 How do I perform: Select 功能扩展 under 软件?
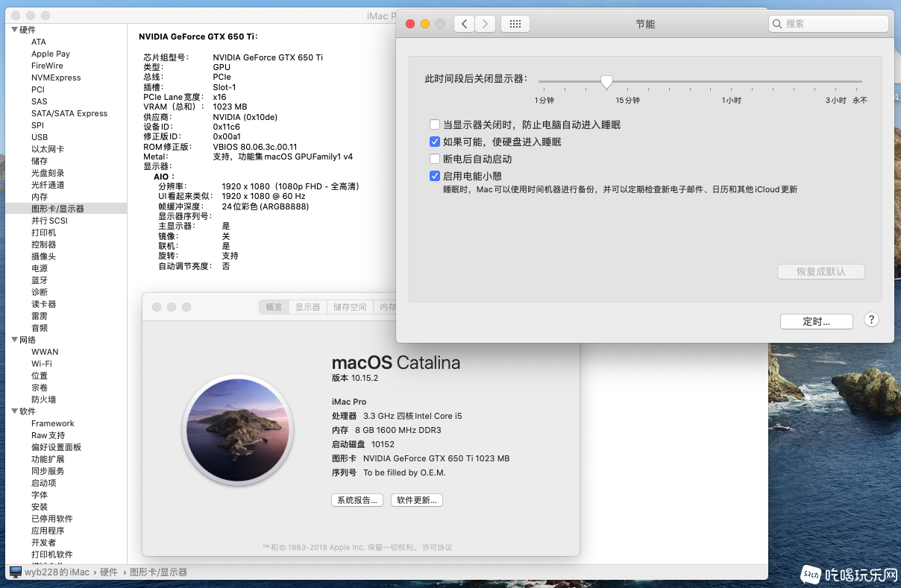pyautogui.click(x=48, y=459)
